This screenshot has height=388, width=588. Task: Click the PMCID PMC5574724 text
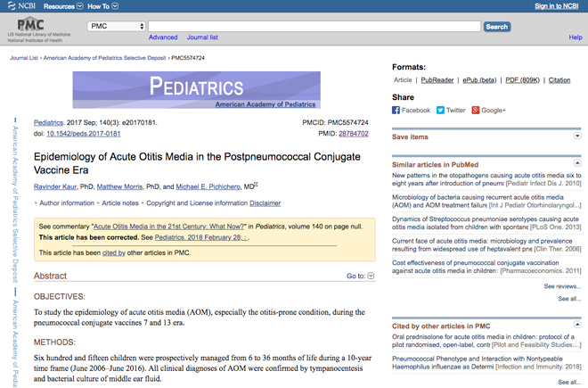pos(335,122)
